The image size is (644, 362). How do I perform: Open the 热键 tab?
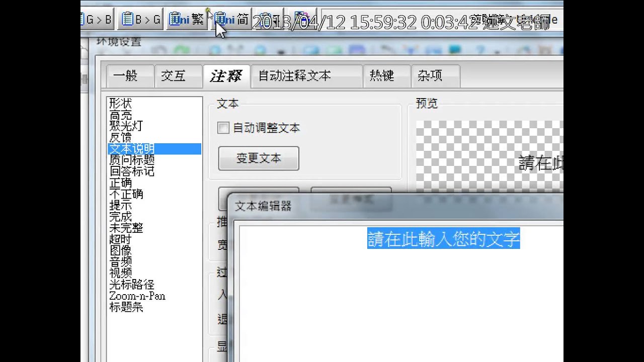point(386,76)
